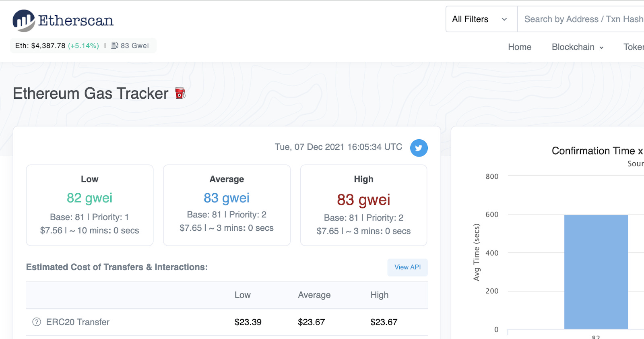Click the Ethereum Gas Tracker heading

tap(91, 93)
